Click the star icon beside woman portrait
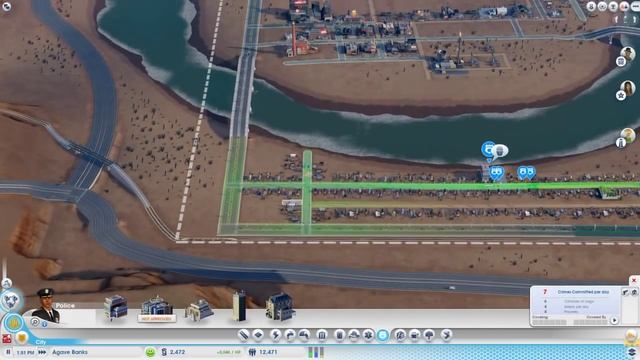 (x=621, y=96)
